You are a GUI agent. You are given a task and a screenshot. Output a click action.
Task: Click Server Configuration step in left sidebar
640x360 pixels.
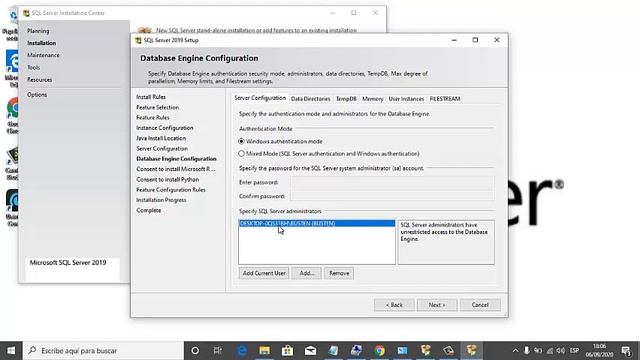pyautogui.click(x=162, y=149)
